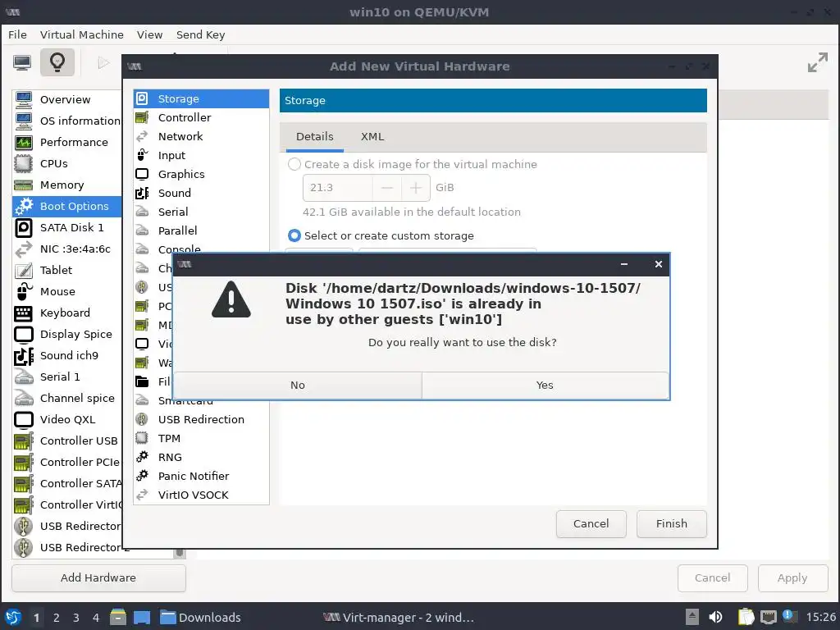This screenshot has width=840, height=630.
Task: Click the volume speaker tray icon
Action: click(715, 617)
